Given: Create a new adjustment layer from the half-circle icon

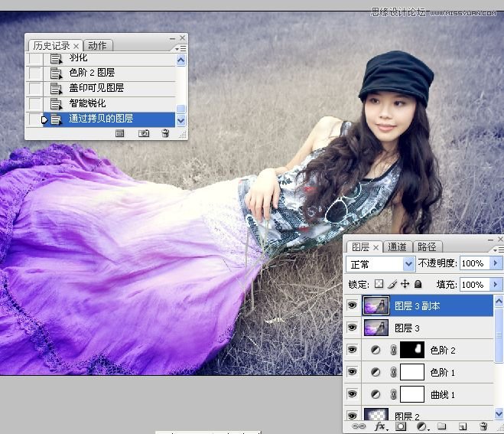Looking at the screenshot, I should 422,426.
